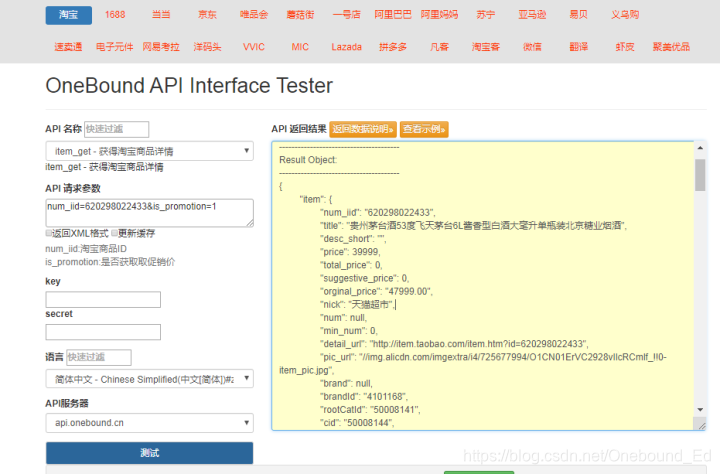Go to the 电子元件 tab
720x474 pixels.
(115, 47)
